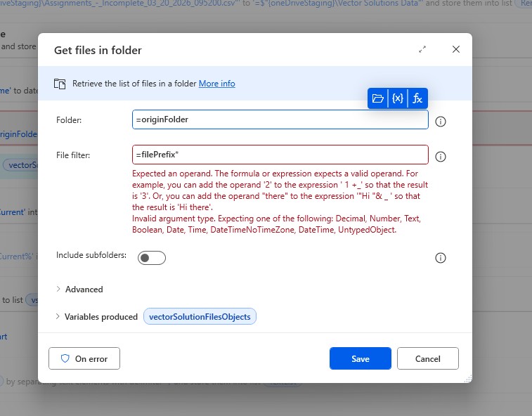Click the Folder field info icon
This screenshot has width=532, height=416.
point(441,122)
